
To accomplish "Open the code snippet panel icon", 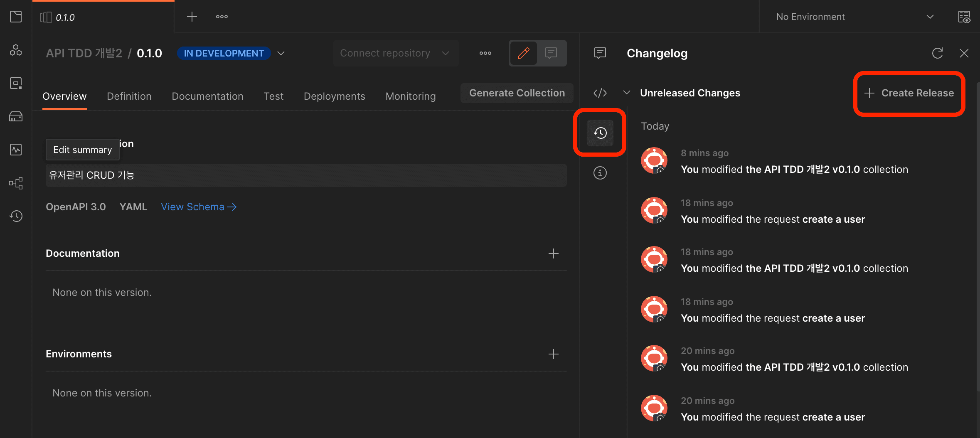I will (600, 93).
